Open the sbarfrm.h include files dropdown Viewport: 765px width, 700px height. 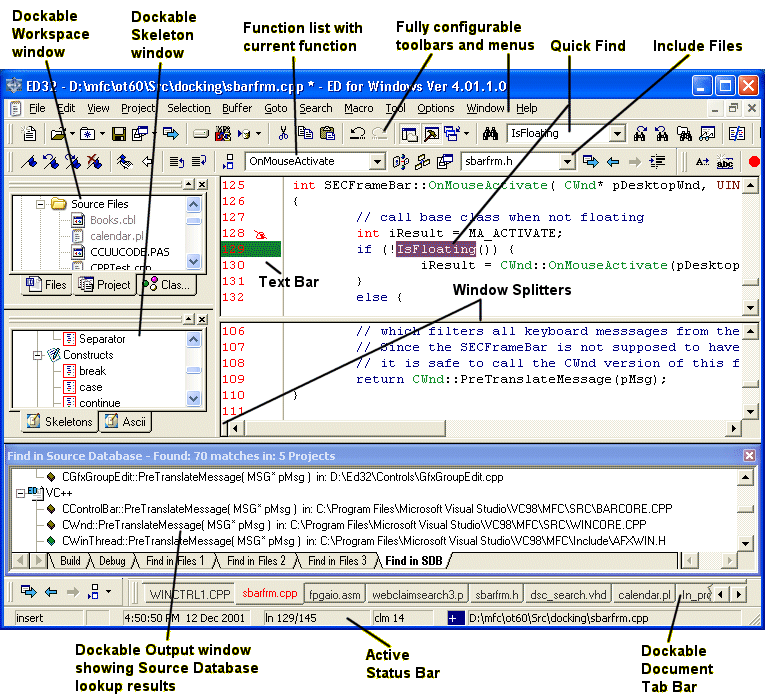point(566,161)
